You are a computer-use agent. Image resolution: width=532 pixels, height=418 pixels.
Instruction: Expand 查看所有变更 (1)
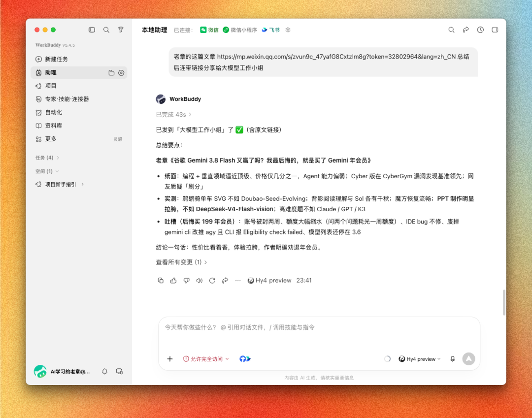[x=181, y=262]
